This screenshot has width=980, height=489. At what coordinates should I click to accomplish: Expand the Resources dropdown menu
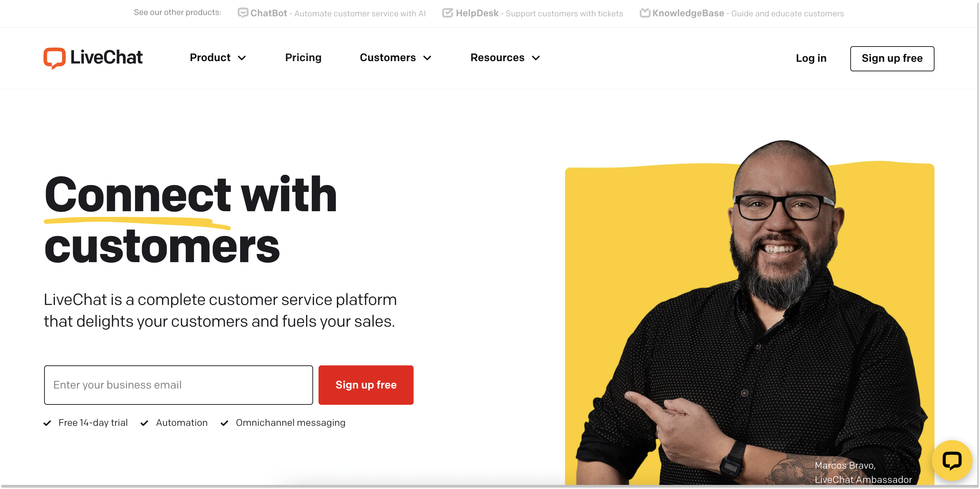[x=505, y=58]
